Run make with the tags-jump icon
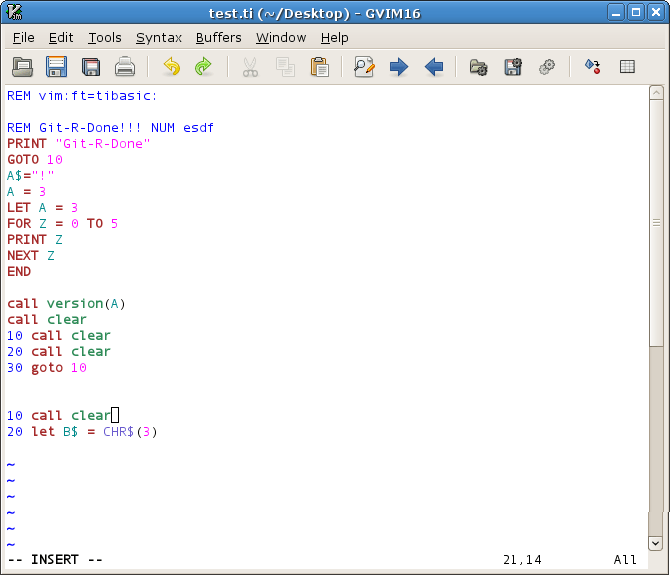Screen dimensions: 670x575 click(593, 67)
